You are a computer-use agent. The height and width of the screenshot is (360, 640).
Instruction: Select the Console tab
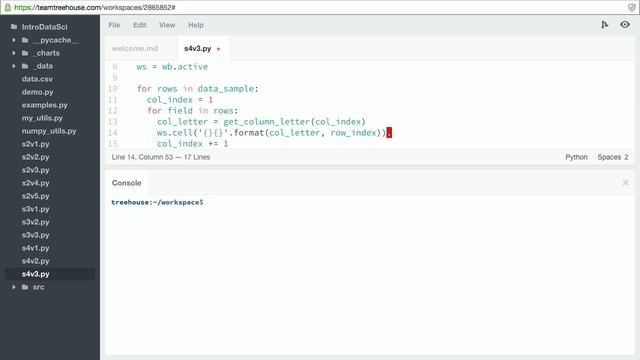(127, 183)
